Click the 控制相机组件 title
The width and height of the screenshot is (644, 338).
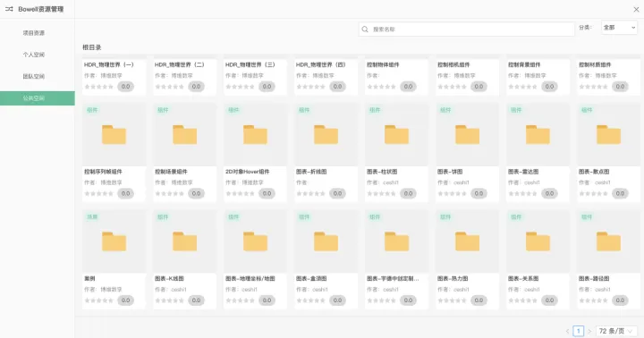click(x=453, y=64)
